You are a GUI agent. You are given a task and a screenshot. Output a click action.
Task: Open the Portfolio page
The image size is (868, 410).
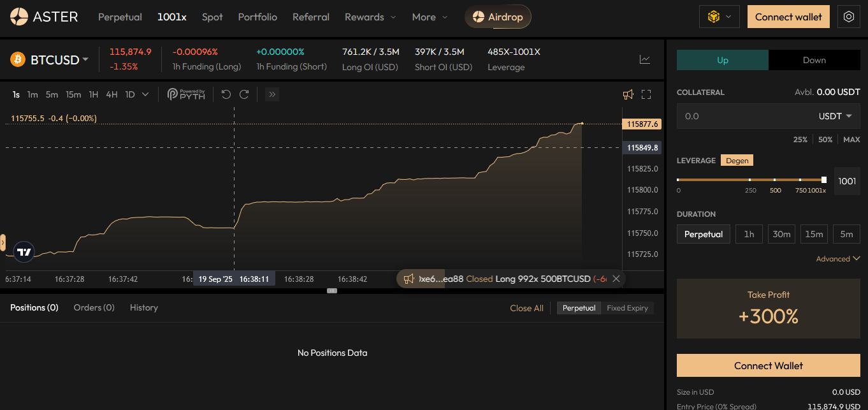(x=257, y=17)
